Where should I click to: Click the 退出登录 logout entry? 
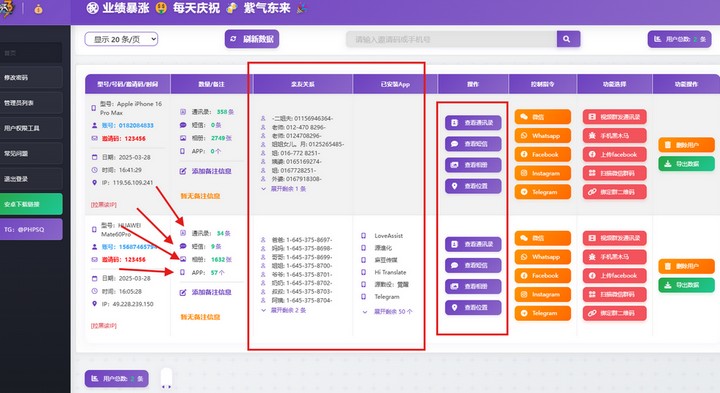coord(31,179)
